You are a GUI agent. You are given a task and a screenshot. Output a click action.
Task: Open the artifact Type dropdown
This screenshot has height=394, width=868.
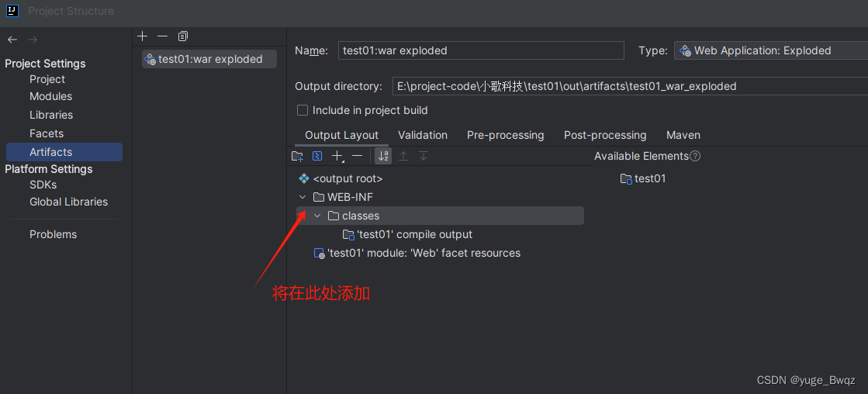coord(768,50)
